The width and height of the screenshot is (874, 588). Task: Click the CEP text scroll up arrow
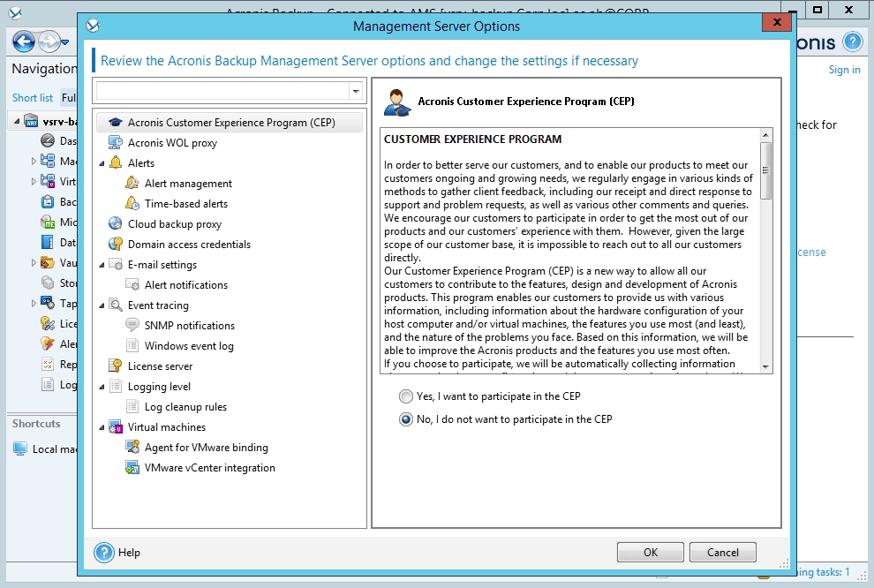point(765,135)
